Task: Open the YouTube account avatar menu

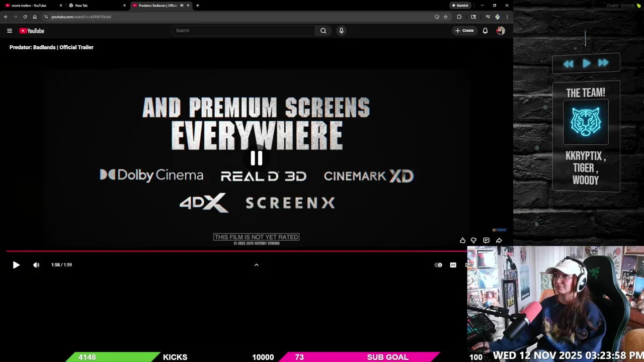Action: [501, 31]
